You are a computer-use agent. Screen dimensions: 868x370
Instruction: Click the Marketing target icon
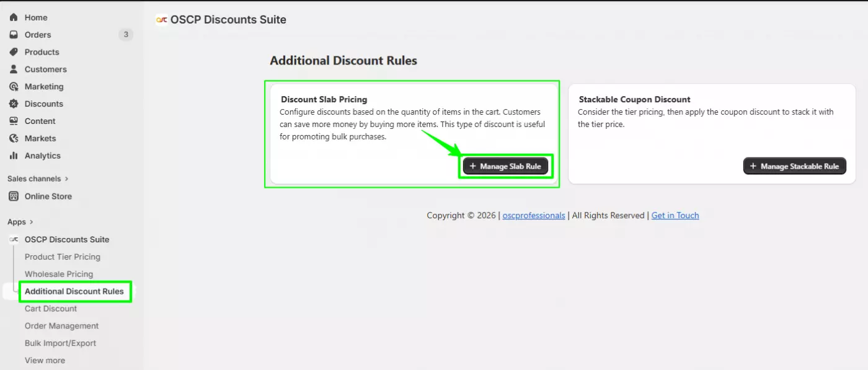(14, 87)
